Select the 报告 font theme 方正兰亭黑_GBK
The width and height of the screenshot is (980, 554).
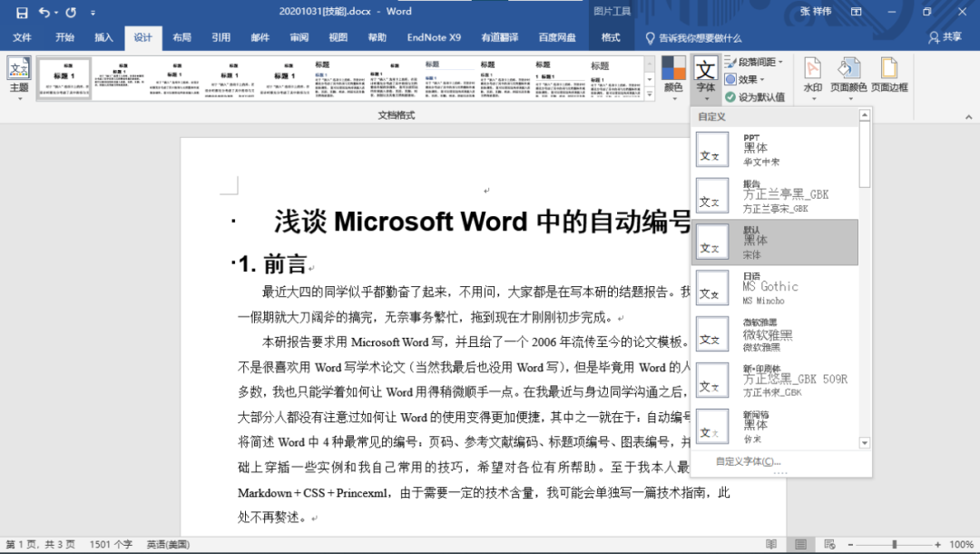(x=774, y=195)
